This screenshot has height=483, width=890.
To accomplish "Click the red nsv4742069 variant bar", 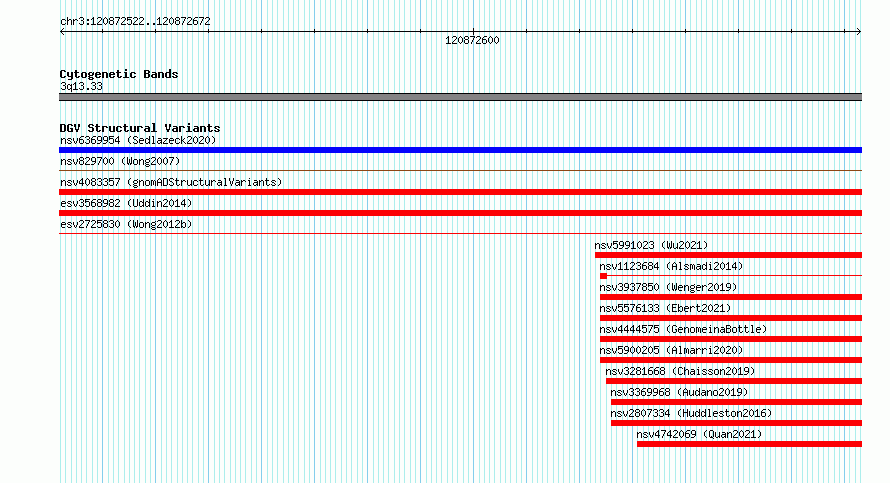I will [x=749, y=444].
